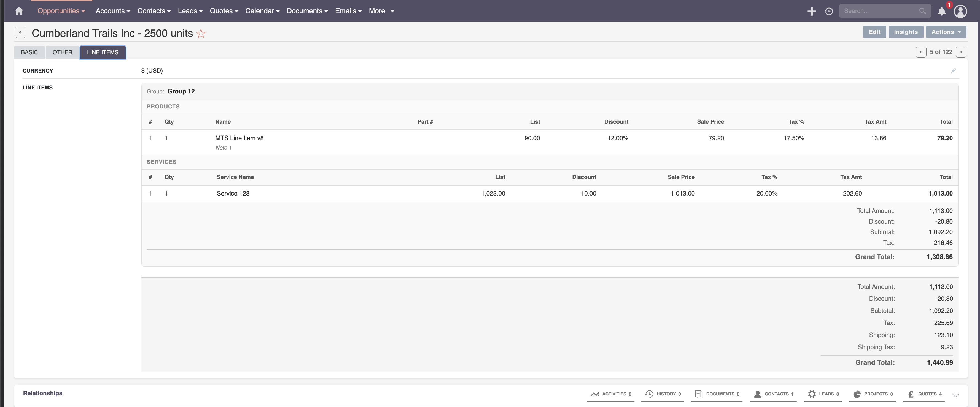Viewport: 980px width, 407px height.
Task: Click the back arrow beside title
Action: [x=21, y=32]
